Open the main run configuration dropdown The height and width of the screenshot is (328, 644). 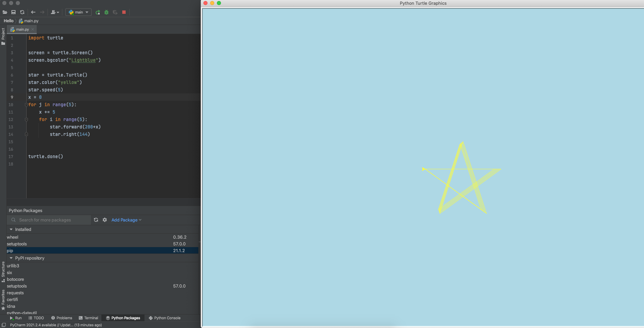pos(78,12)
